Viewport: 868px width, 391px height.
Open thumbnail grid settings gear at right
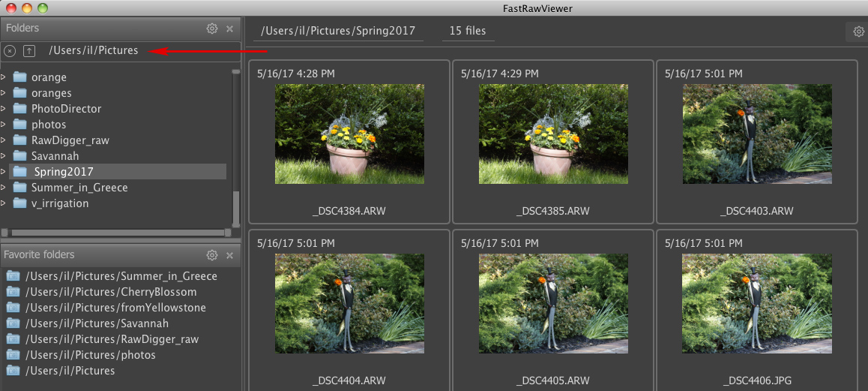(x=858, y=32)
